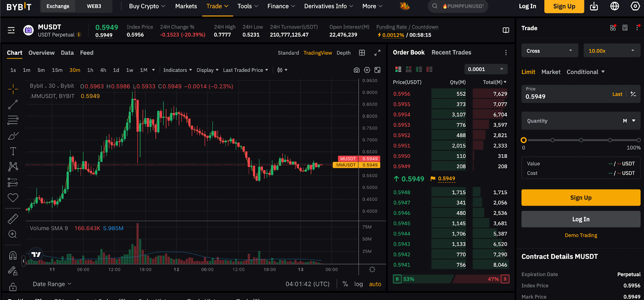Click the yellow Sign Up button in header
Screen dimensions: 644x300
564,6
